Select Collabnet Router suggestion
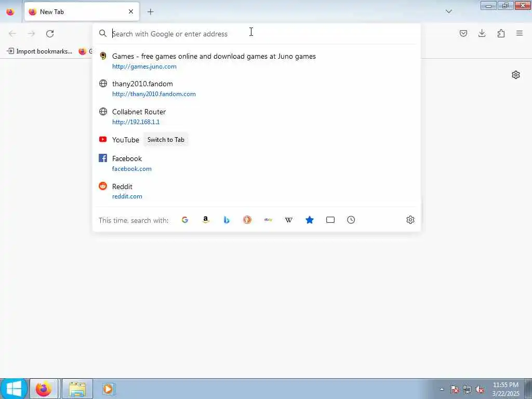The image size is (532, 399). (x=256, y=116)
